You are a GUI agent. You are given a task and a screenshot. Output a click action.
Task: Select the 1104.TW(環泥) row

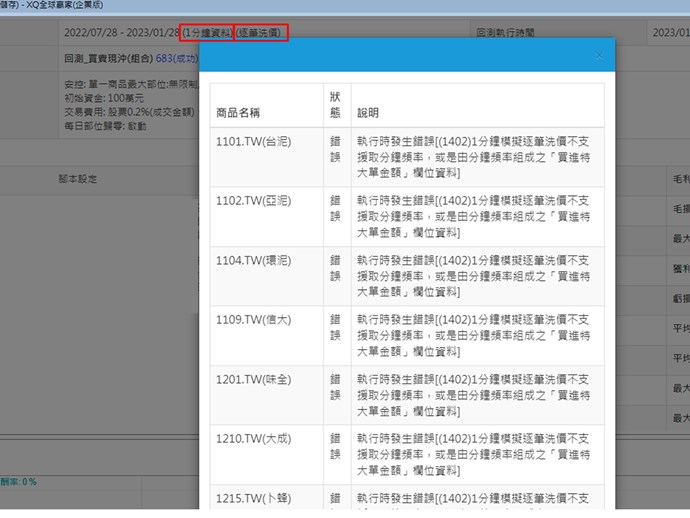(253, 261)
